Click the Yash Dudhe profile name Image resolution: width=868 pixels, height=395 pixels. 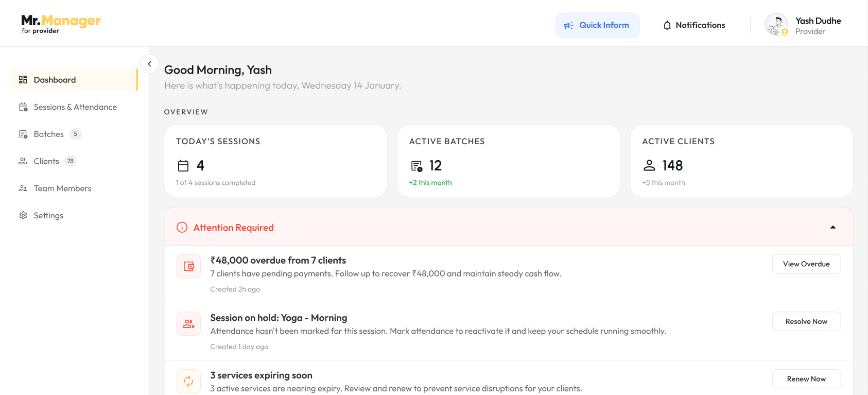(x=818, y=21)
